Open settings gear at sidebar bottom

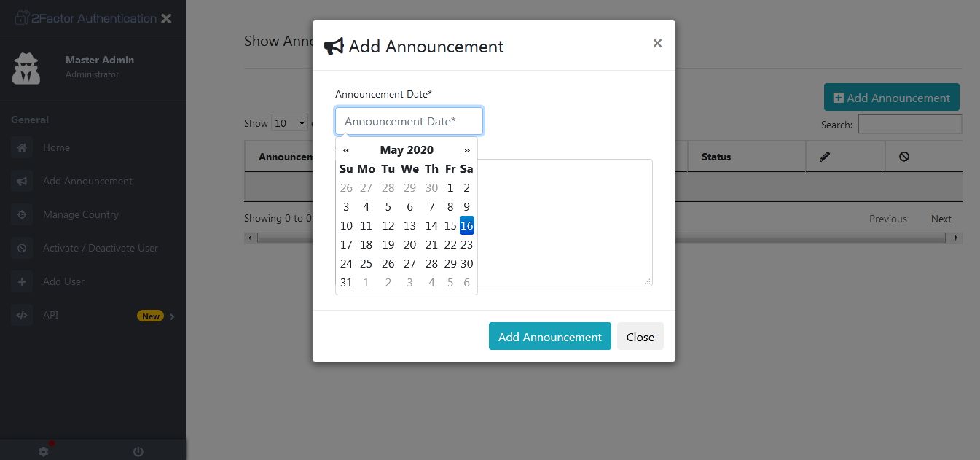(43, 452)
